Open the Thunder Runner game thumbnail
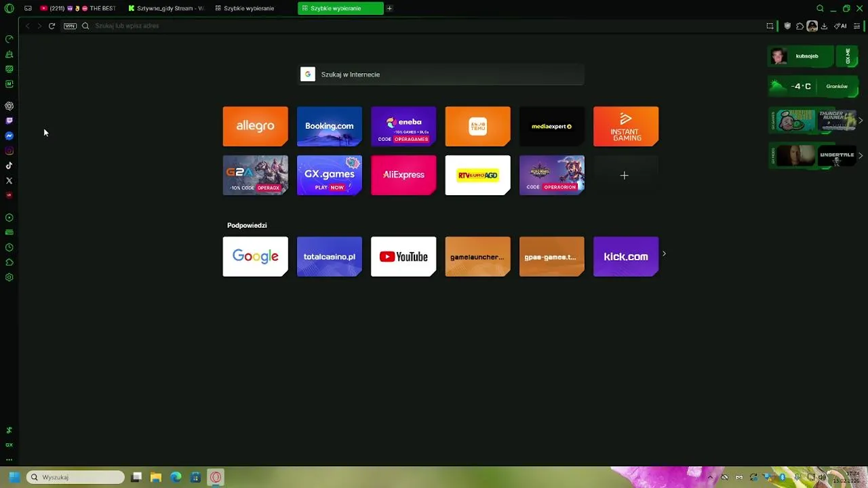868x488 pixels. pyautogui.click(x=837, y=121)
